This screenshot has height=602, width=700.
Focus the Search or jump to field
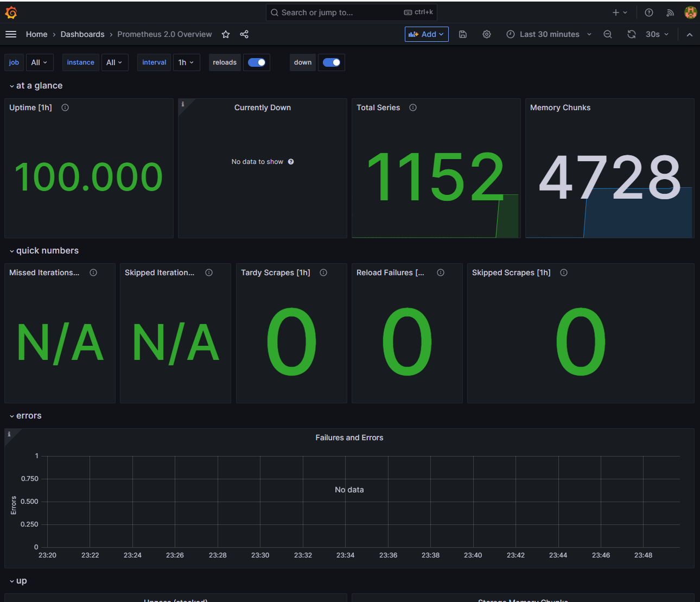(x=351, y=12)
